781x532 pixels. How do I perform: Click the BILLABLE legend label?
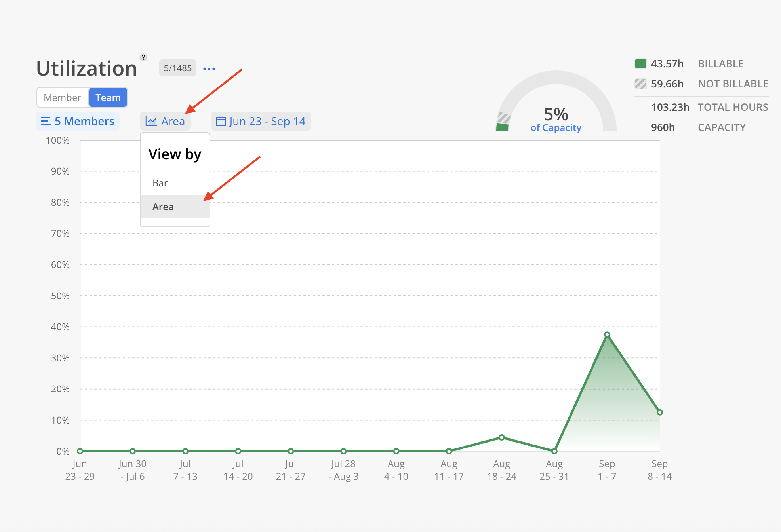coord(721,64)
